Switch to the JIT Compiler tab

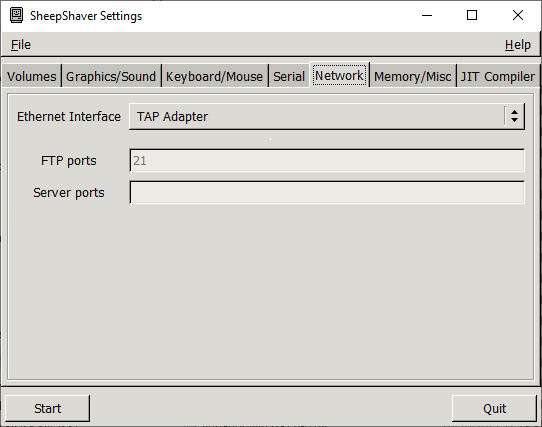pyautogui.click(x=498, y=76)
